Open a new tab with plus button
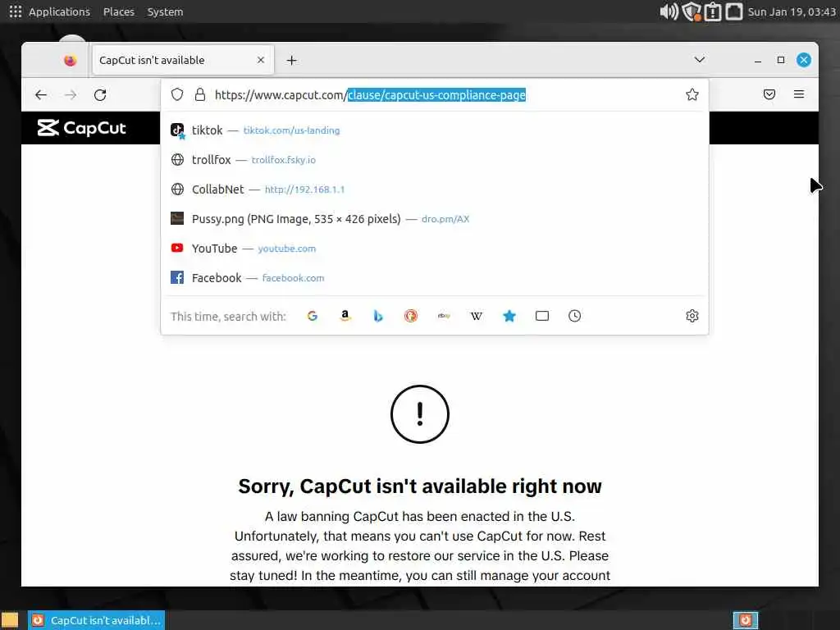This screenshot has height=630, width=840. tap(291, 61)
